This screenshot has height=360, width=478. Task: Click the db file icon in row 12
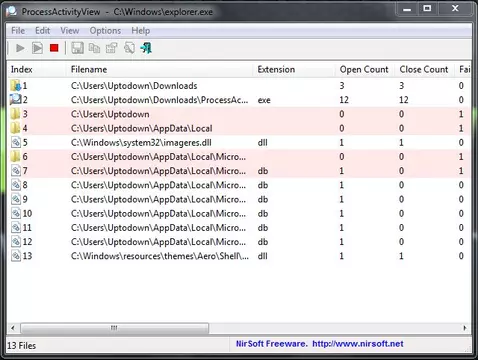[x=16, y=242]
